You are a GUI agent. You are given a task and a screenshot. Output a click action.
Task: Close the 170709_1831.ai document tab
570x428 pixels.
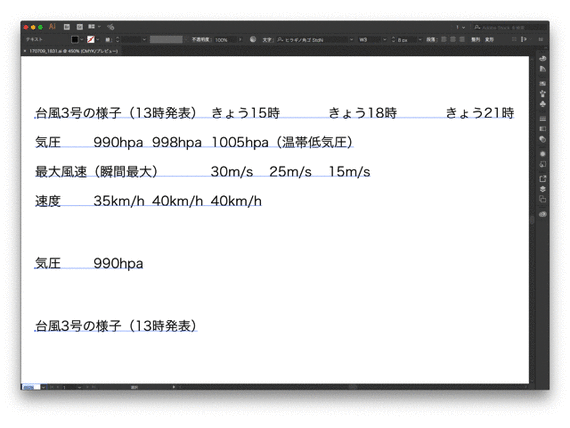point(25,51)
